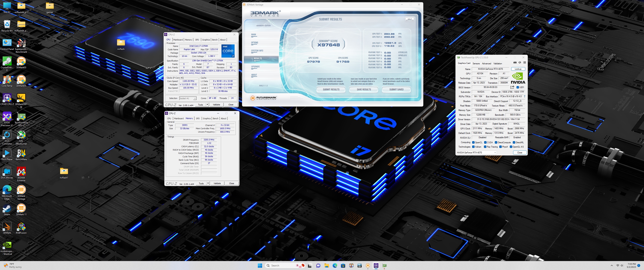Click Validate in the upper CPU-Z window
Screen dimensions: 644x270
tap(216, 105)
